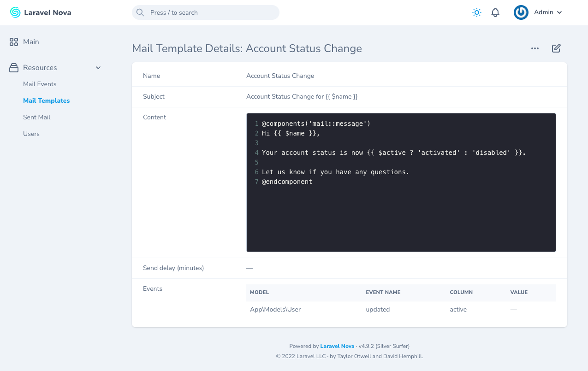Image resolution: width=588 pixels, height=371 pixels.
Task: Click the edit pencil icon
Action: [556, 48]
